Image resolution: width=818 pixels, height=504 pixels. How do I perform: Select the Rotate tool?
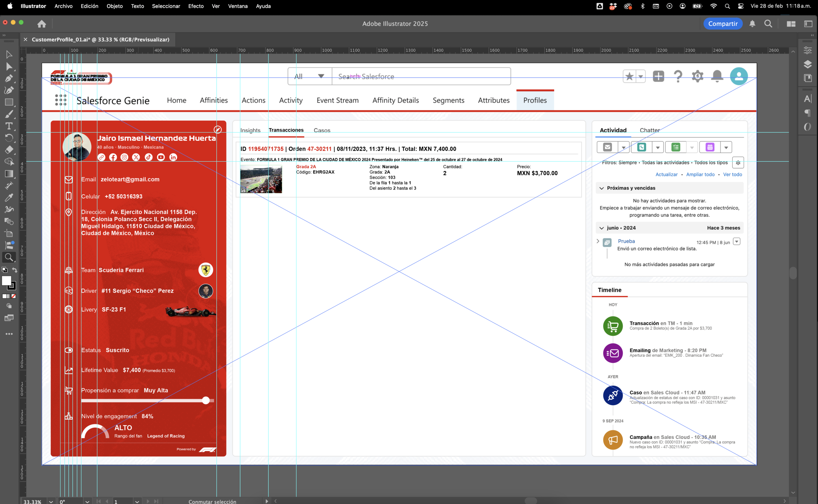pyautogui.click(x=9, y=138)
